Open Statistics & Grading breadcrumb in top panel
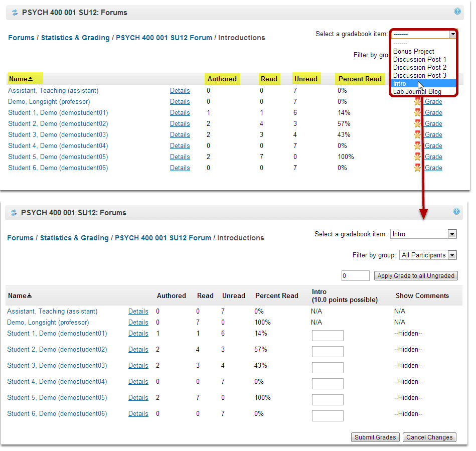The image size is (476, 451). coord(75,38)
